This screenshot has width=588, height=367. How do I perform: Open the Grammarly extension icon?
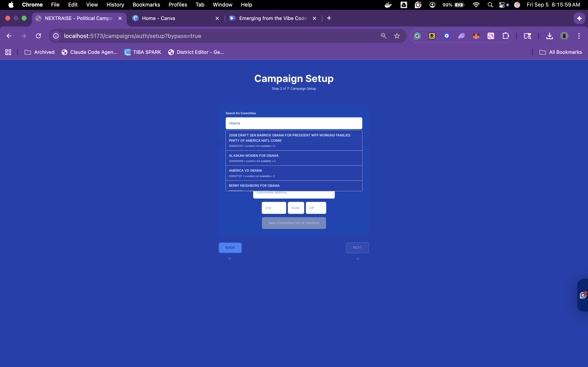[417, 36]
